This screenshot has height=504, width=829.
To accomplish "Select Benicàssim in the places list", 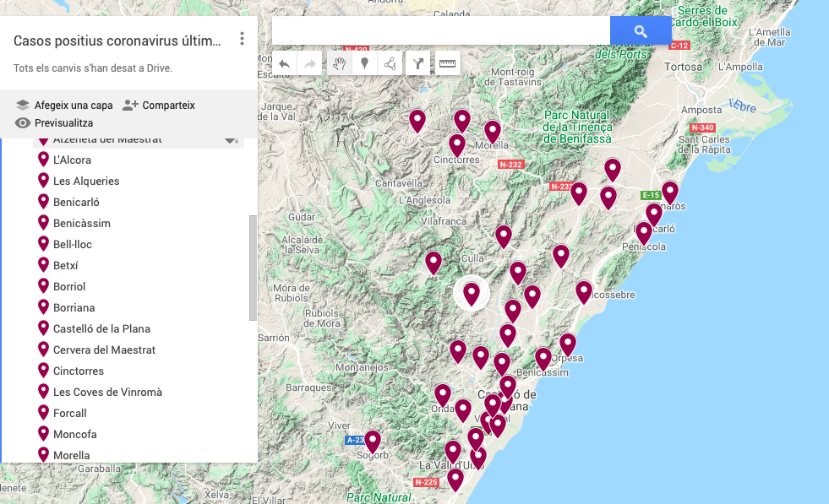I will [82, 223].
